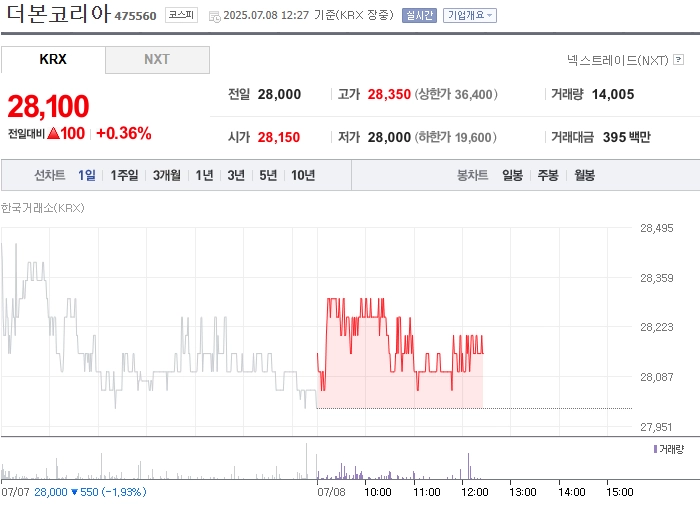The image size is (700, 515).
Task: Click the 상한가 36,400 text
Action: point(456,94)
